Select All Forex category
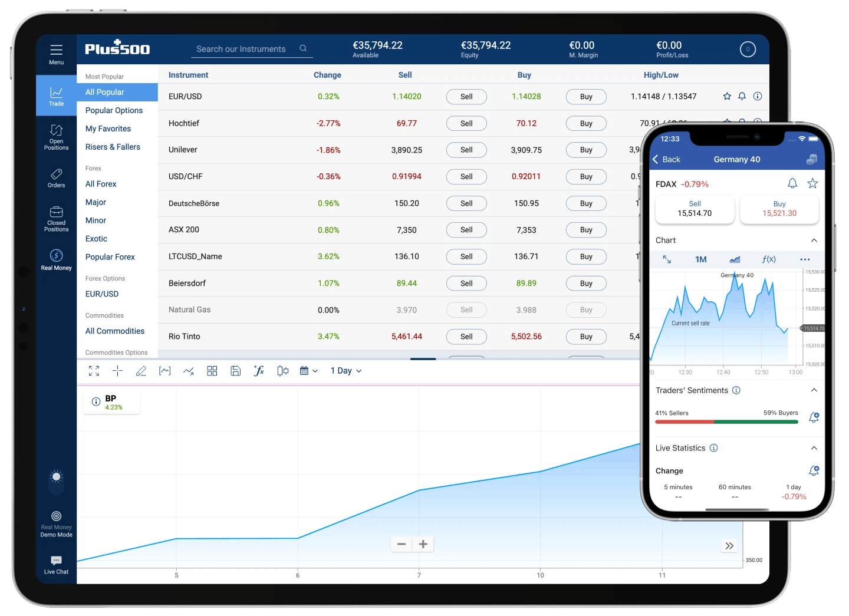Image resolution: width=849 pixels, height=616 pixels. click(101, 184)
